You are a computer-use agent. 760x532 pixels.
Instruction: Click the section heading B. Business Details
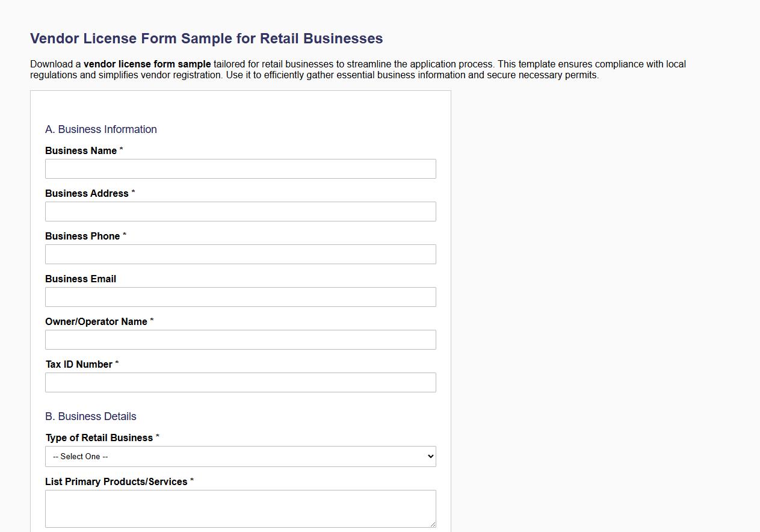point(91,416)
